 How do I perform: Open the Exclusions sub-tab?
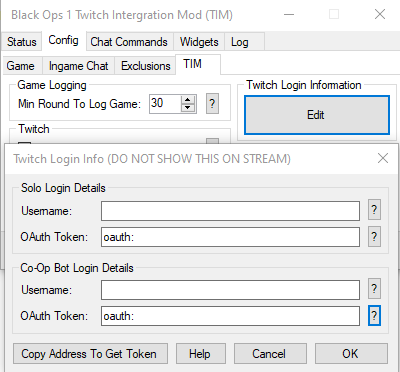point(146,66)
